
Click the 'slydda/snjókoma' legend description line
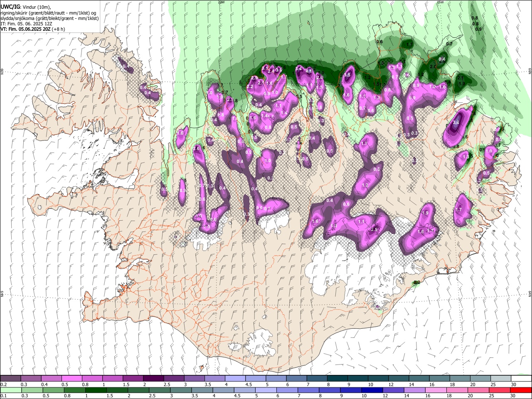click(49, 18)
